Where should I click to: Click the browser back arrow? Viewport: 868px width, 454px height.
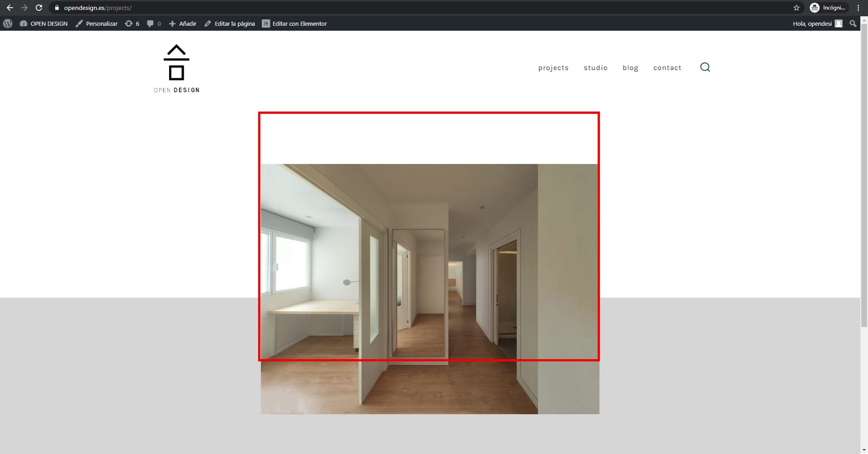(10, 8)
